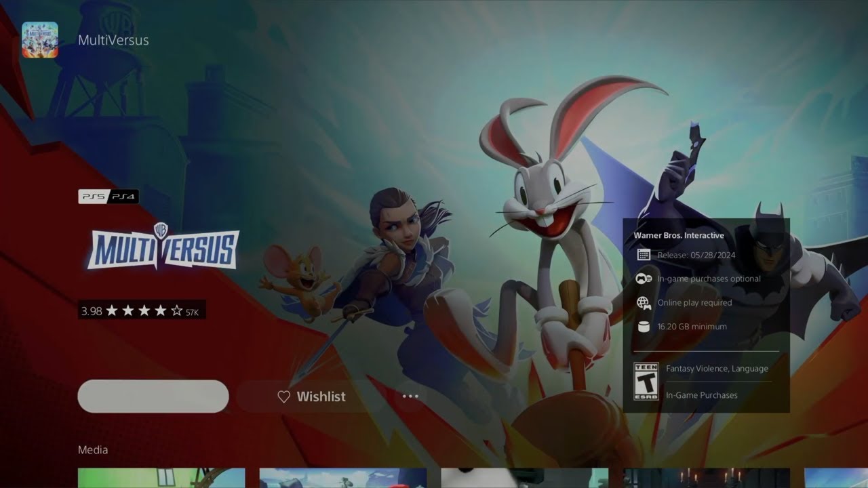Click In-game purchases optional text
The height and width of the screenshot is (488, 868).
point(709,279)
